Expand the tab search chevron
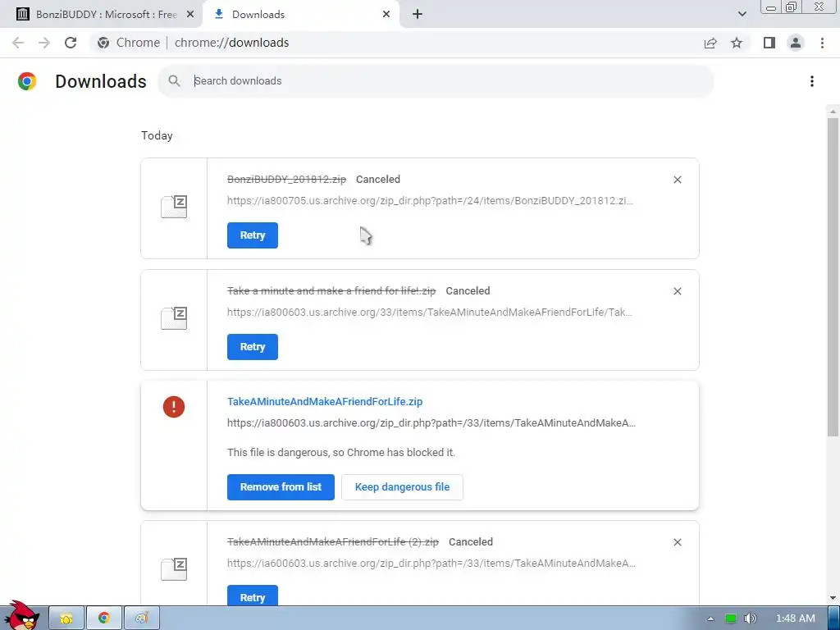Screen dimensions: 840x630 [742, 14]
